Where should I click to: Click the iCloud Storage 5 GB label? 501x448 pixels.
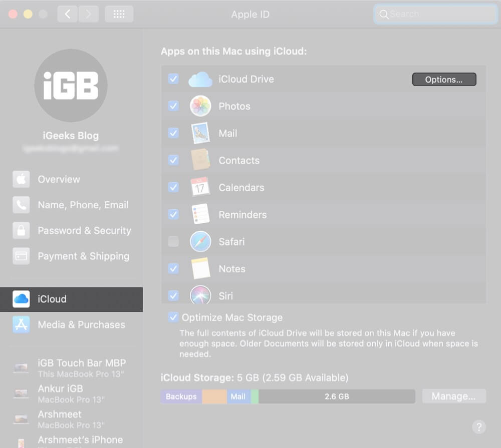[x=255, y=378]
